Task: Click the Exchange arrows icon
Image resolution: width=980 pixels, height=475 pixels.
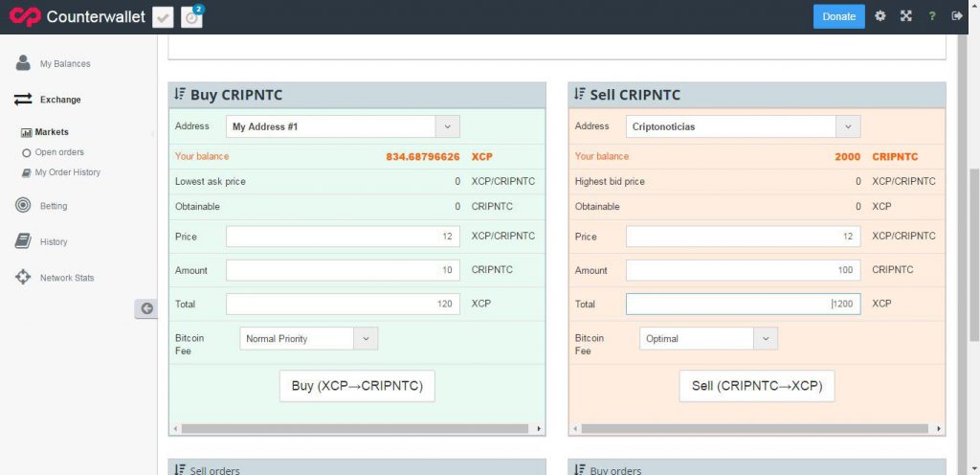Action: point(23,100)
